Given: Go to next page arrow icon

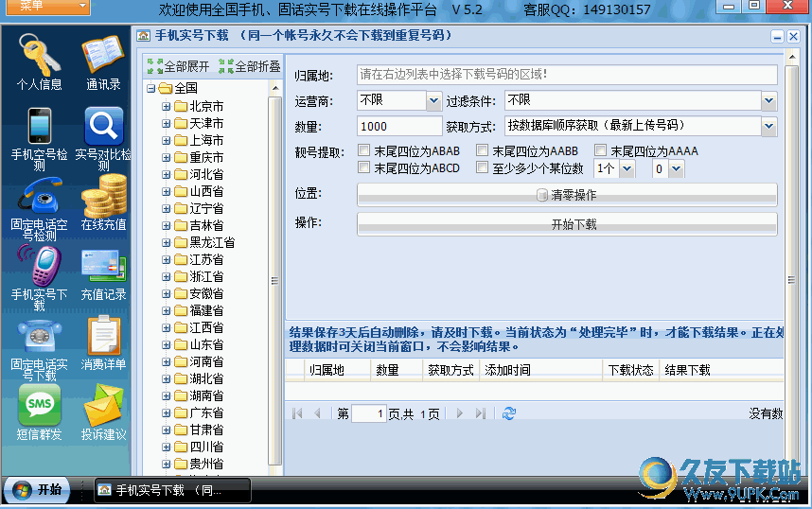Looking at the screenshot, I should point(459,413).
